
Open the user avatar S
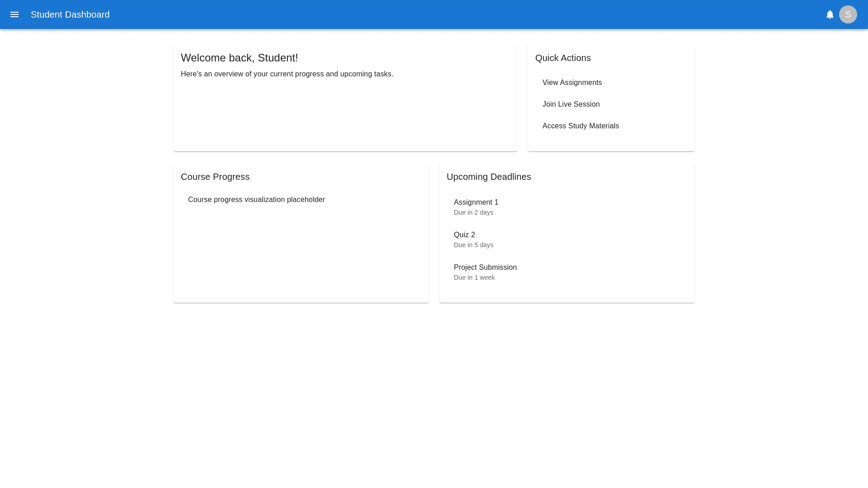tap(848, 14)
